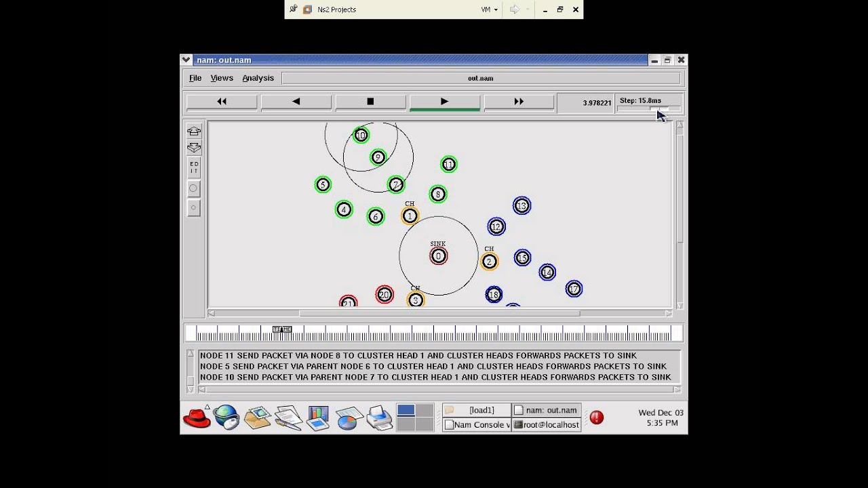The image size is (868, 488).
Task: Switch to nam: out.nam taskbar window
Action: 546,410
